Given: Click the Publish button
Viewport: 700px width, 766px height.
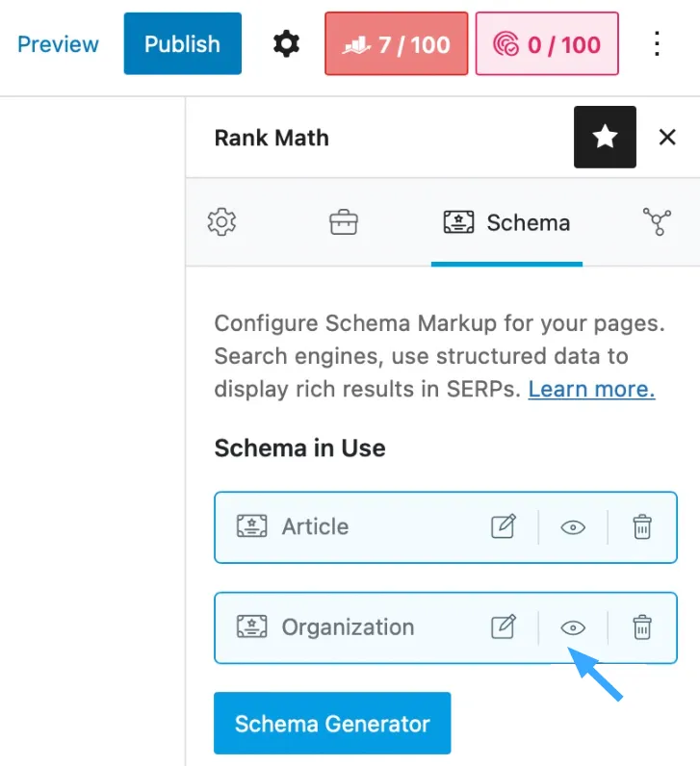Looking at the screenshot, I should coord(182,44).
